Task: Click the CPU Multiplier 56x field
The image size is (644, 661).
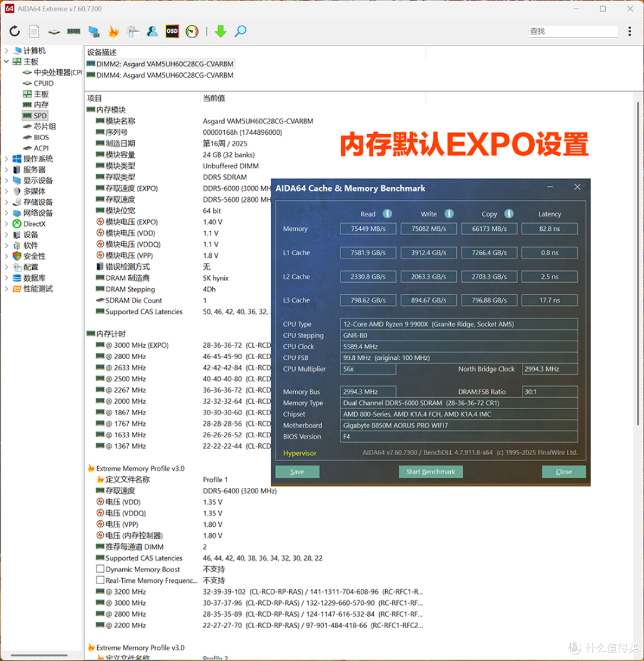Action: (x=369, y=369)
